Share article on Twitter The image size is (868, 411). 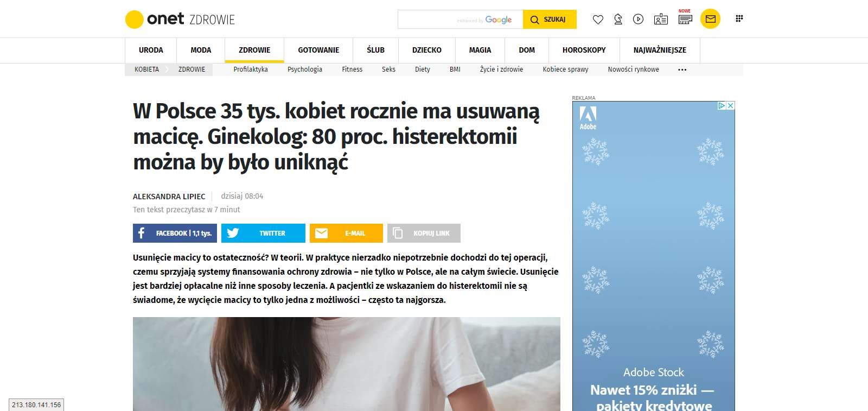[263, 233]
